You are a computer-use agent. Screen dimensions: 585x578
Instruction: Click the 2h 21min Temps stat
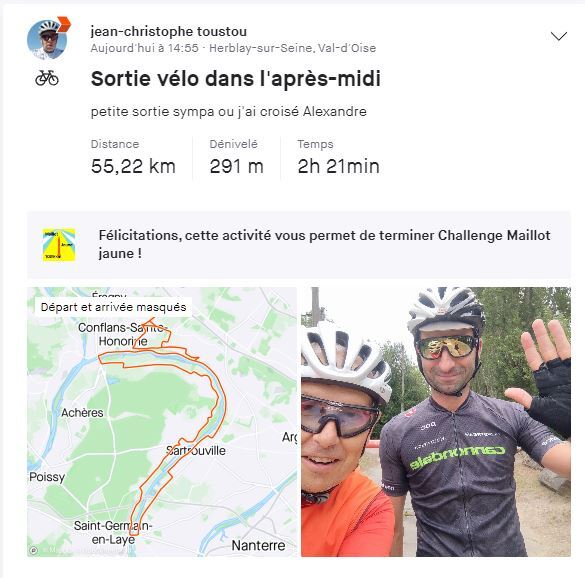tap(338, 166)
